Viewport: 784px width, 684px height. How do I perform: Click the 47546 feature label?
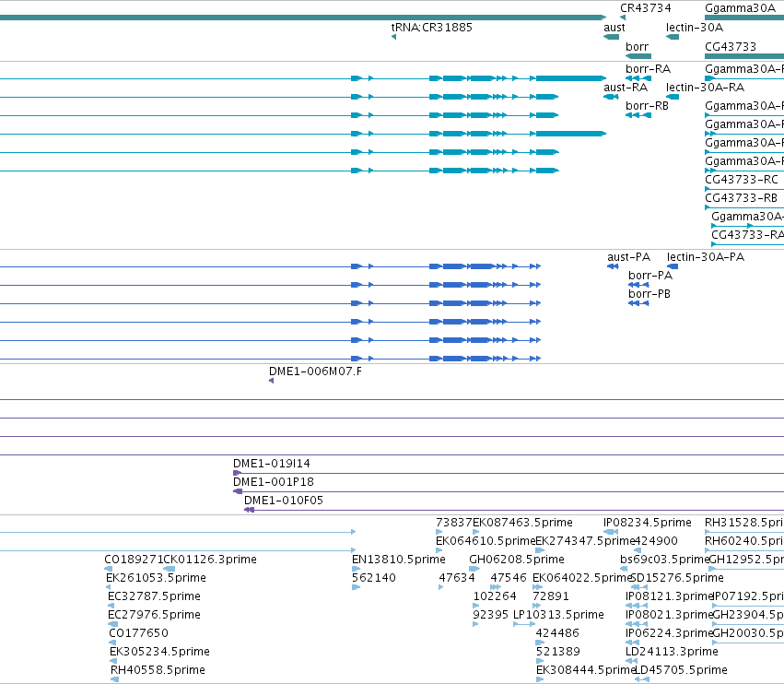coord(509,578)
